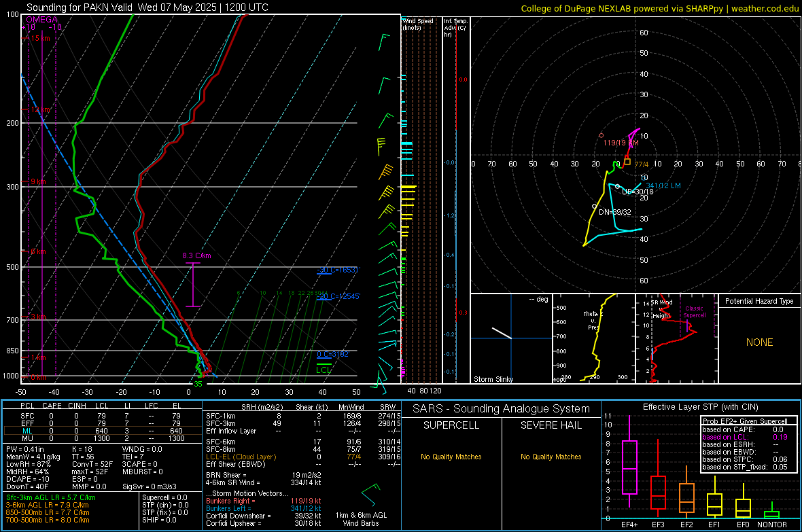Click the magenta OMEGA label
802x532 pixels.
(42, 20)
